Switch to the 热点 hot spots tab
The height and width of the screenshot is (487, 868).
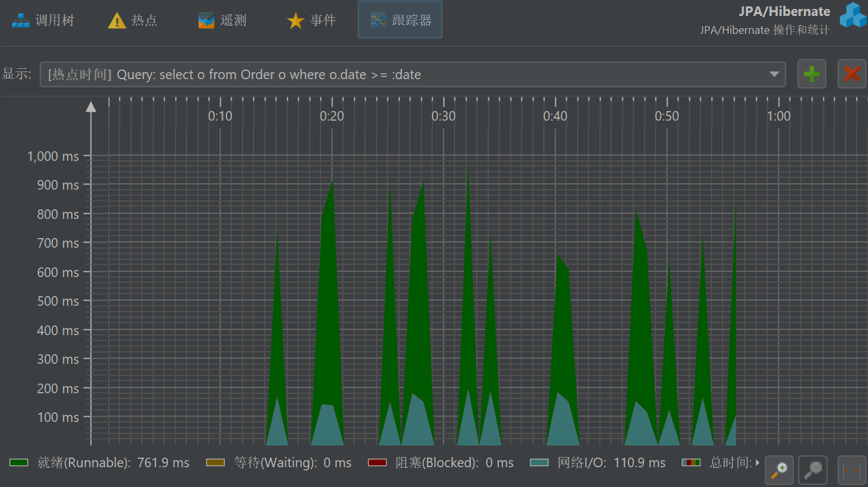[x=133, y=20]
